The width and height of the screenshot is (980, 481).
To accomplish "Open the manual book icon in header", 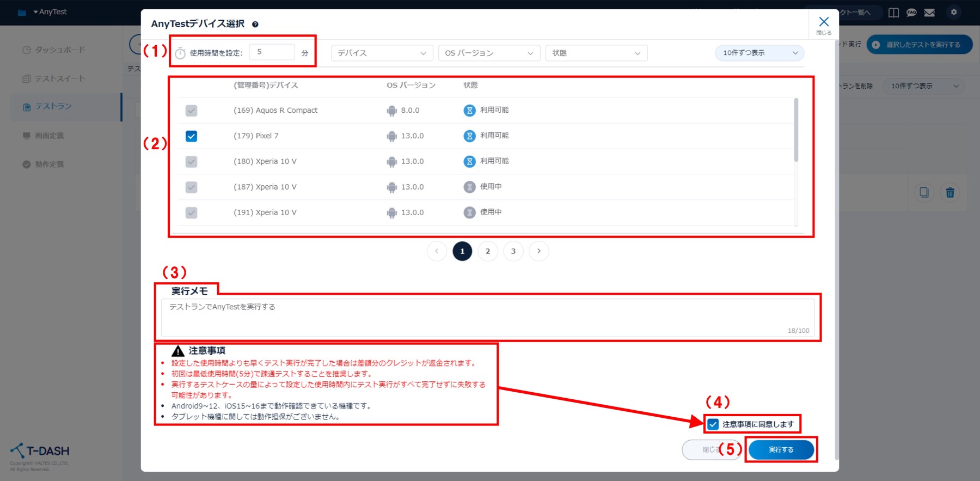I will point(893,13).
